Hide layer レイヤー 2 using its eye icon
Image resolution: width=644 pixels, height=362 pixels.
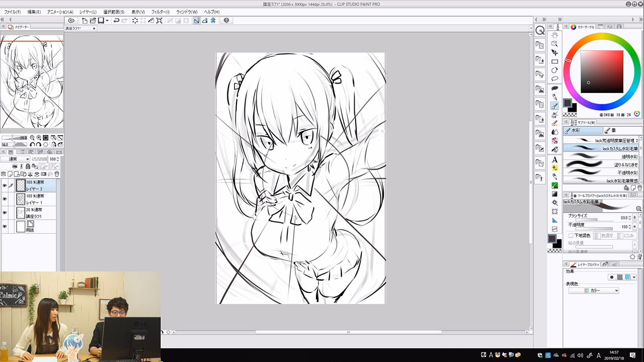[5, 186]
